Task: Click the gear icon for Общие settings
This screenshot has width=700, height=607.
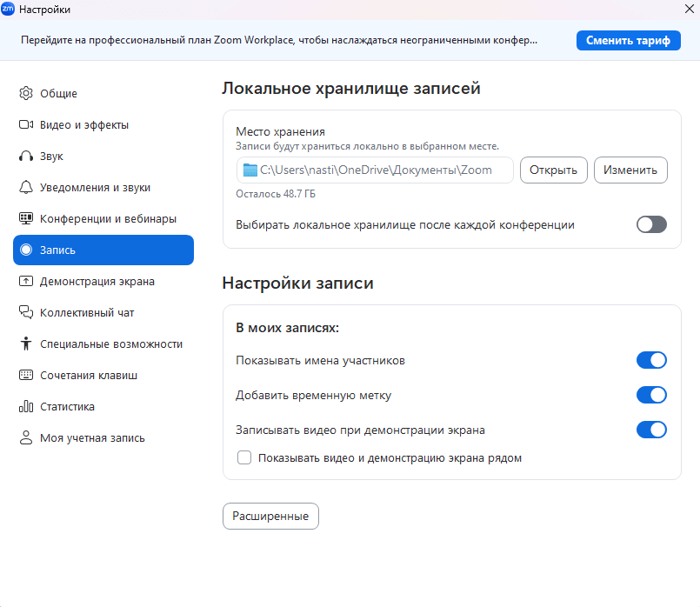Action: pyautogui.click(x=26, y=94)
